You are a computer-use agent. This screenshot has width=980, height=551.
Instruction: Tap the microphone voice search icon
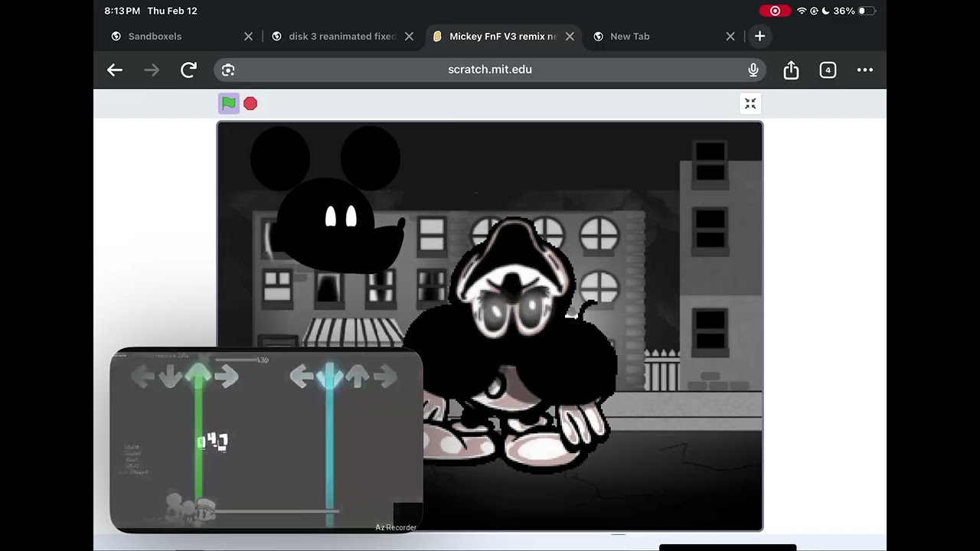[x=753, y=70]
